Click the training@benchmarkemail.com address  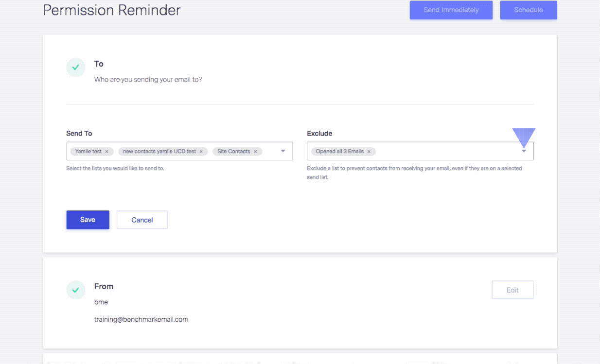point(141,319)
